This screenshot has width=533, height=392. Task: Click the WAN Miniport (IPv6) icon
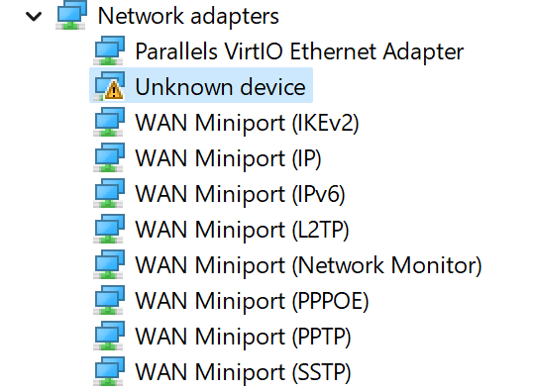(x=109, y=193)
